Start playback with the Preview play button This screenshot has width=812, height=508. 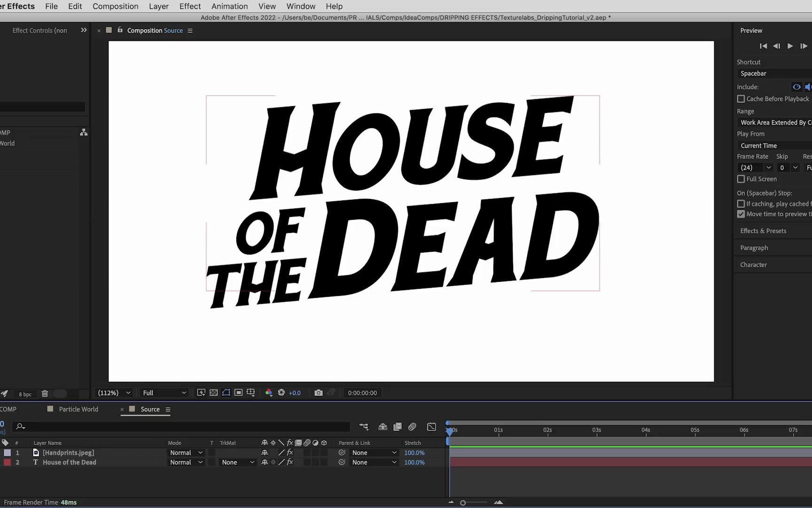point(790,46)
